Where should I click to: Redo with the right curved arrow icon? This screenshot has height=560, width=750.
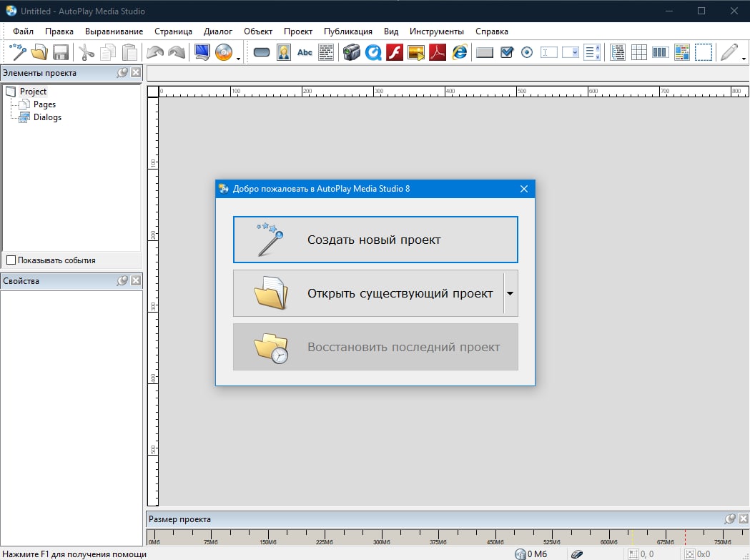[177, 52]
